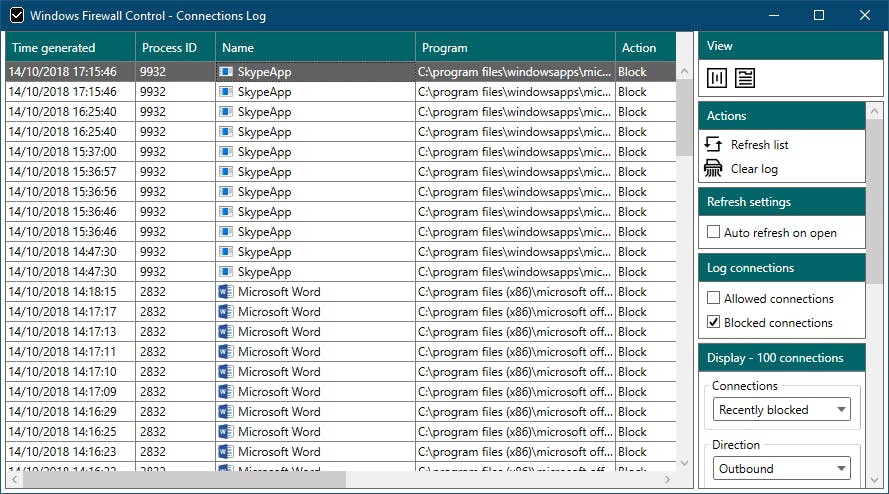Sort by Process ID column header
The width and height of the screenshot is (889, 494).
click(x=175, y=47)
